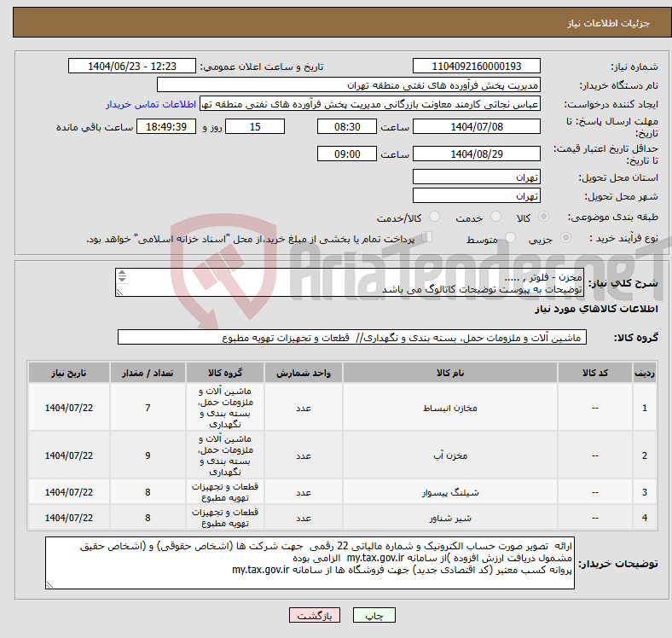
Task: Select the خدمت radio button
Action: (495, 217)
